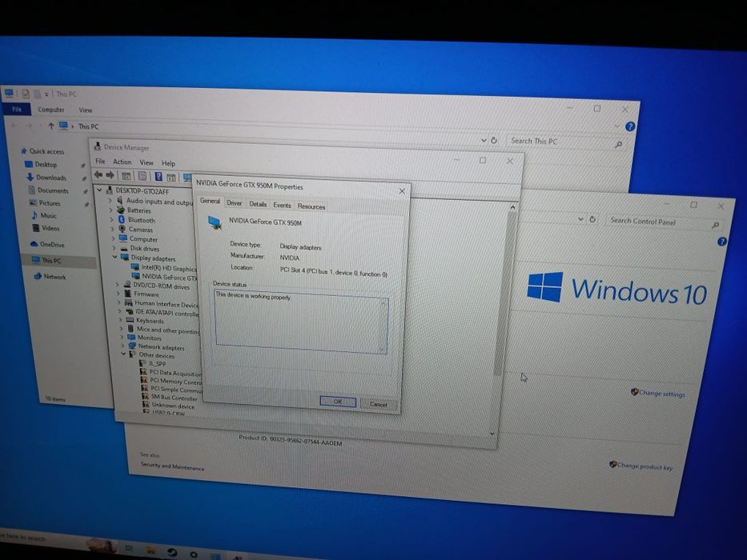Expand the Keyboards category
The width and height of the screenshot is (747, 560).
[121, 321]
